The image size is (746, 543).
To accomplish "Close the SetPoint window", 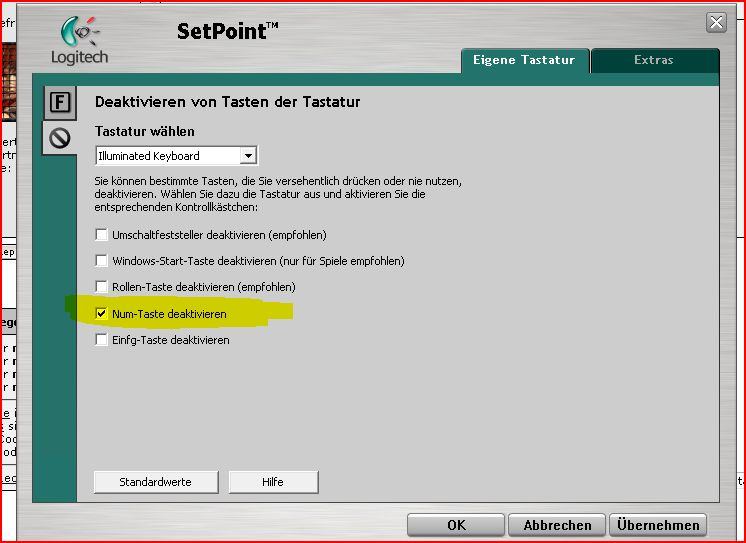I will tap(716, 22).
